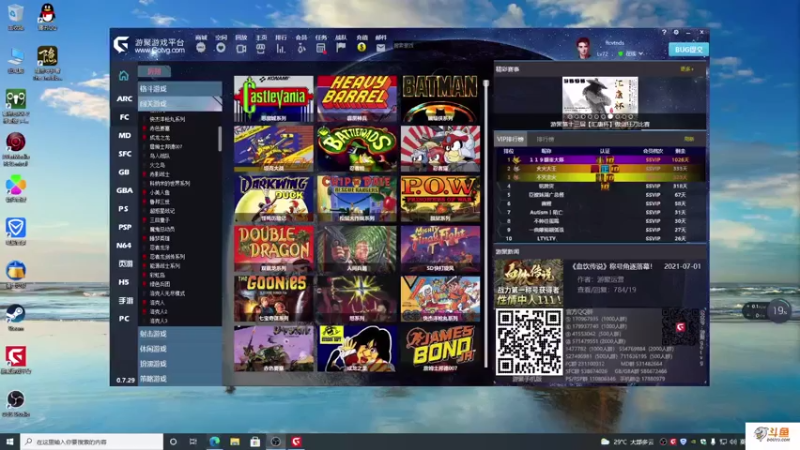This screenshot has height=450, width=800.
Task: Open the Darkwing Duck game thumbnail
Action: 274,198
